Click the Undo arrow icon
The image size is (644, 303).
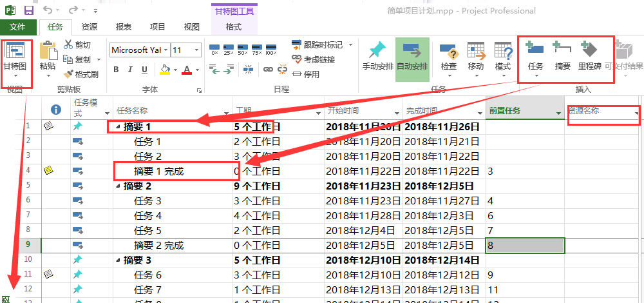[x=48, y=10]
